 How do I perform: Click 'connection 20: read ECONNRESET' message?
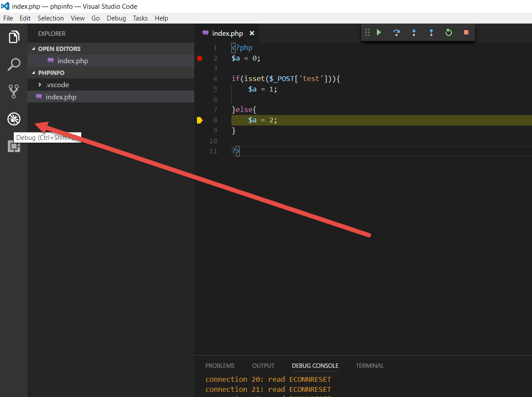pyautogui.click(x=268, y=379)
